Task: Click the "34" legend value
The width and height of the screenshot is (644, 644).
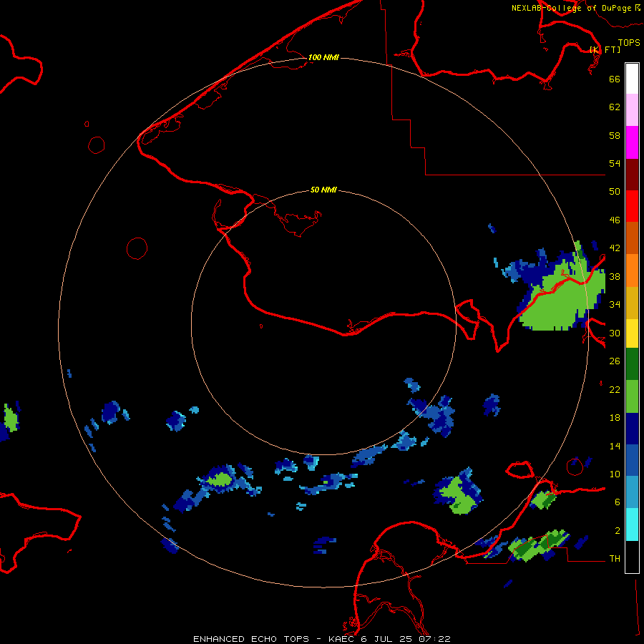Action: (615, 305)
